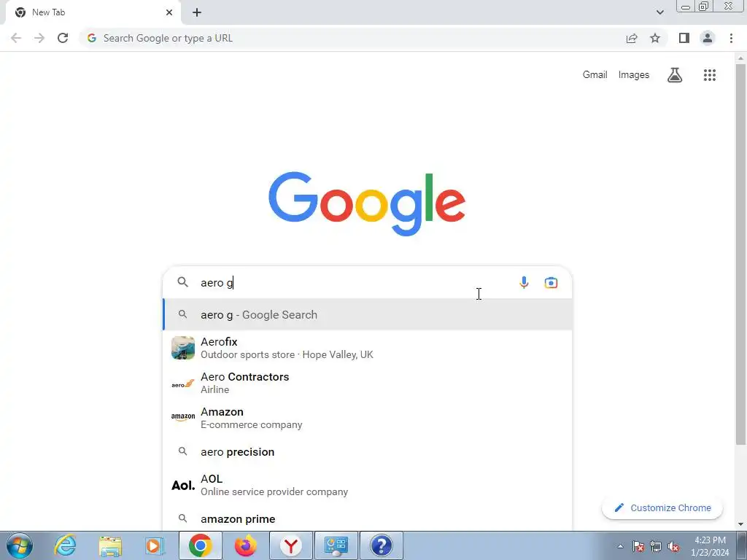Open the Help question mark taskbar item
This screenshot has width=747, height=560.
pos(381,545)
